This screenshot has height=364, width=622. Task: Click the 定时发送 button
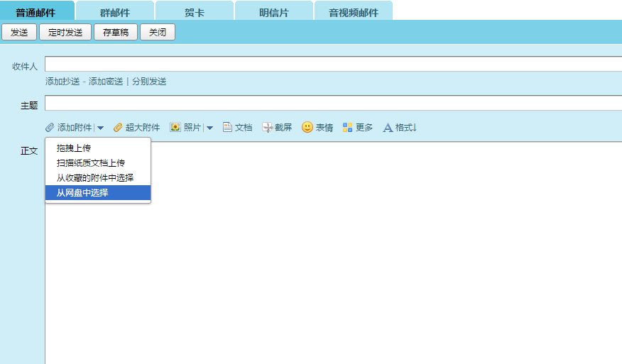[65, 32]
